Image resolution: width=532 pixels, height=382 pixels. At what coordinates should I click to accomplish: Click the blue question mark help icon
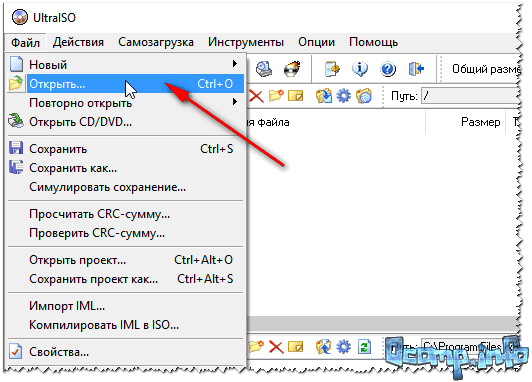click(388, 69)
